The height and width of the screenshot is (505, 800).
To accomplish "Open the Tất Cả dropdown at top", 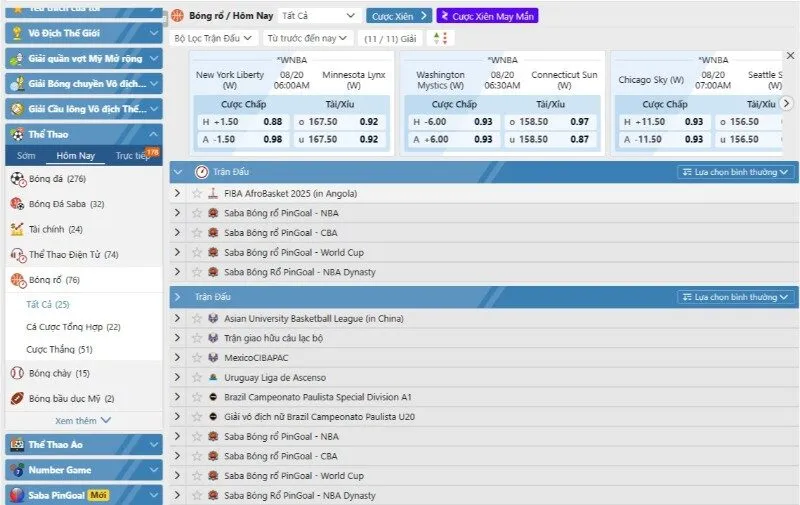I will point(319,16).
